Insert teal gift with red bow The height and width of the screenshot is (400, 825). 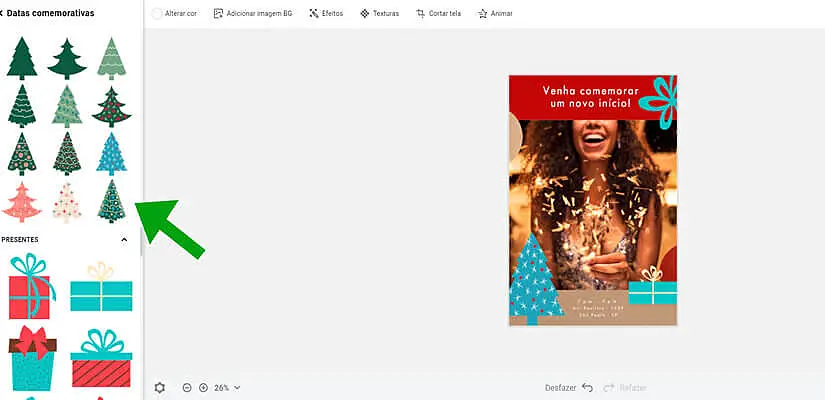coord(32,358)
